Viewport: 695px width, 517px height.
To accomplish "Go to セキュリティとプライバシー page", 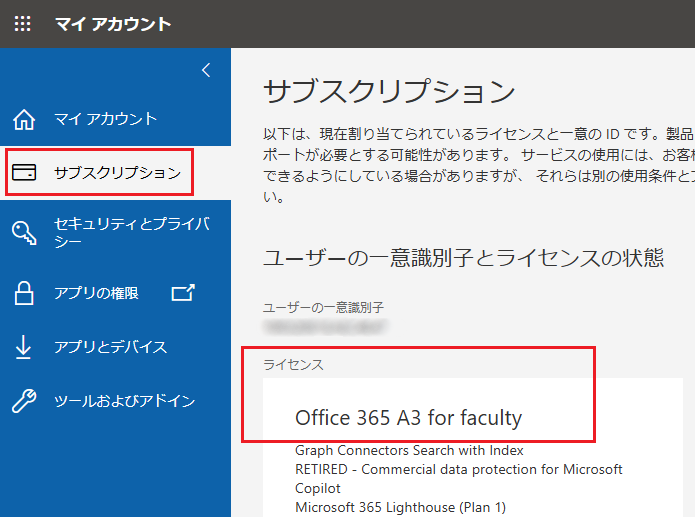I will [x=131, y=232].
